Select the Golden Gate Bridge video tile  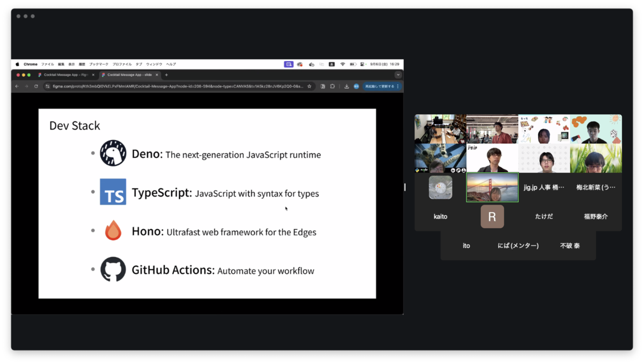tap(492, 187)
